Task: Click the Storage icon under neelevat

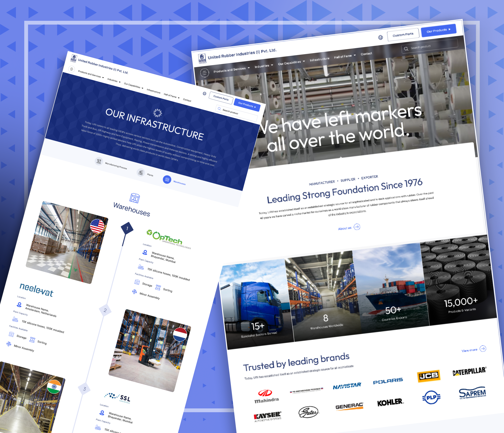Action: [x=11, y=334]
